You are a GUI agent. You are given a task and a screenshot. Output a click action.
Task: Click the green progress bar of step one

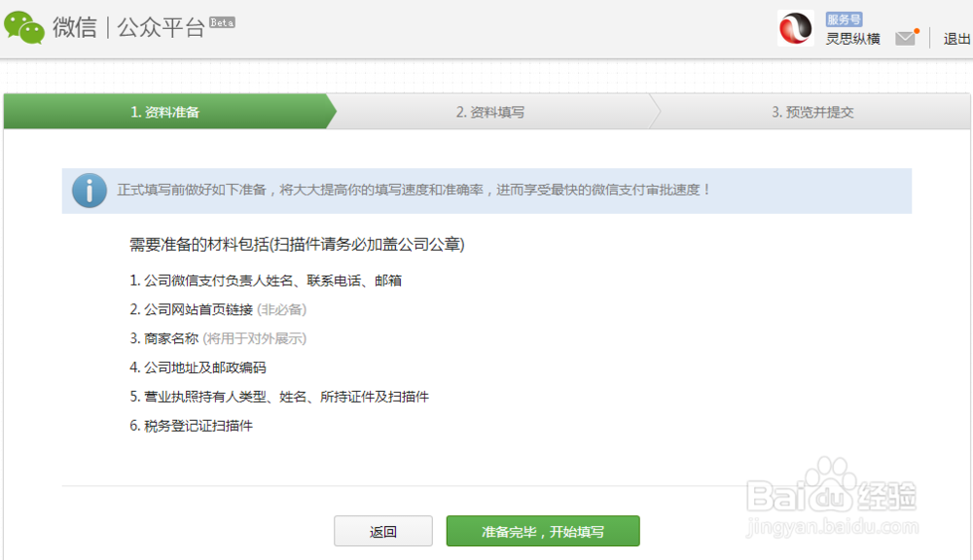[165, 111]
